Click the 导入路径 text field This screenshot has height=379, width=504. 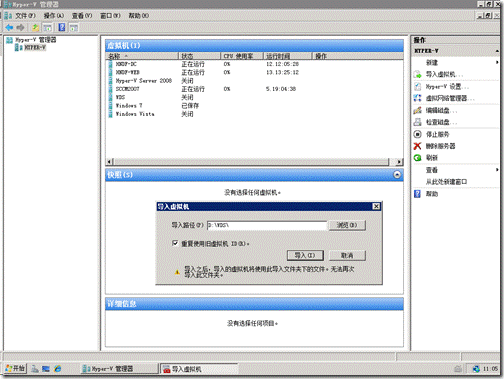point(267,225)
